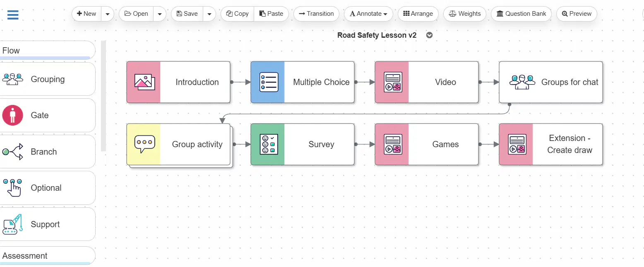Click the Branch label in sidebar
The width and height of the screenshot is (644, 267).
[x=44, y=152]
